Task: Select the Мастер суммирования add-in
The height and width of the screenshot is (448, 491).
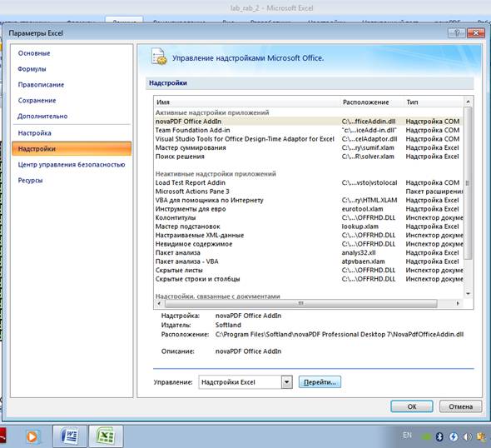Action: [x=308, y=147]
